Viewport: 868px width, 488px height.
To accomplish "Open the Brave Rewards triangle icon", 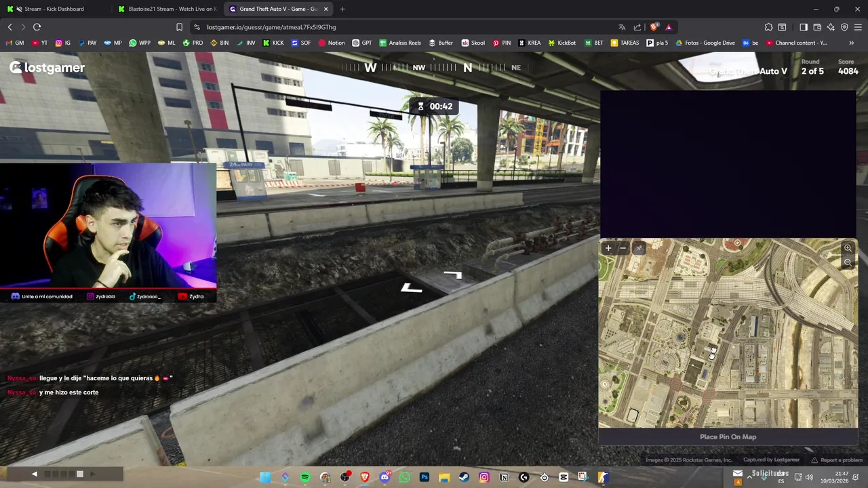I will pyautogui.click(x=669, y=27).
